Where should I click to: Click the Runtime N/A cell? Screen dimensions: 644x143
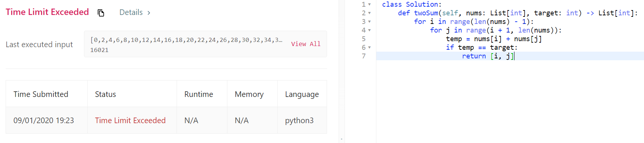click(x=191, y=121)
